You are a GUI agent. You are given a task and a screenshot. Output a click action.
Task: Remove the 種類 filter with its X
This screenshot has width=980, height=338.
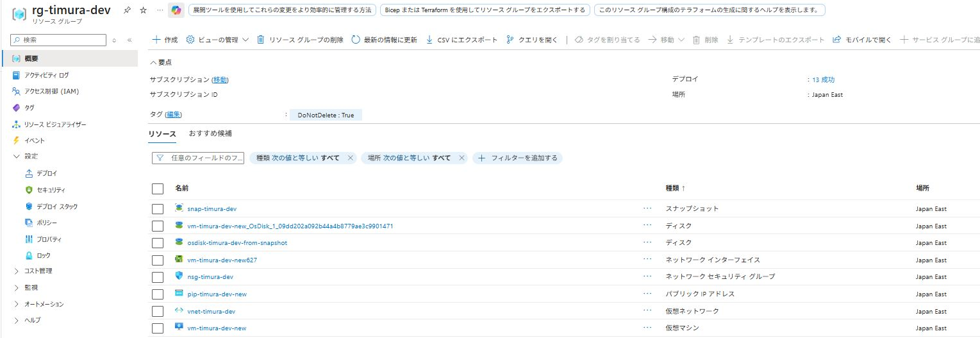point(350,158)
